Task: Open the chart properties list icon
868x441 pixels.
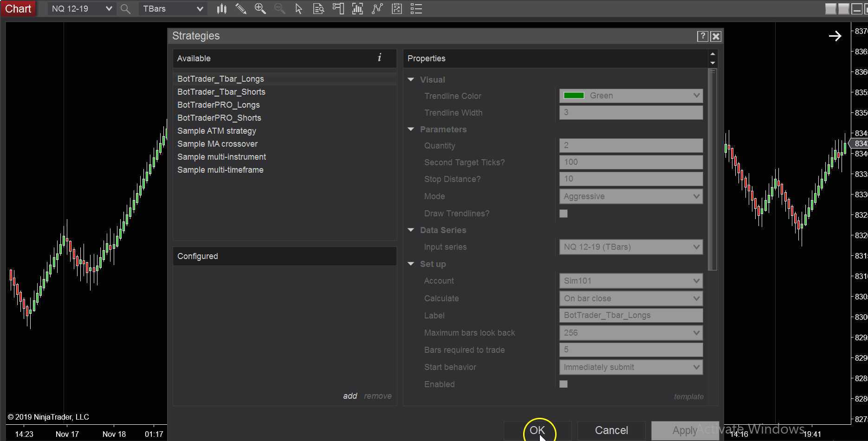Action: pyautogui.click(x=416, y=9)
